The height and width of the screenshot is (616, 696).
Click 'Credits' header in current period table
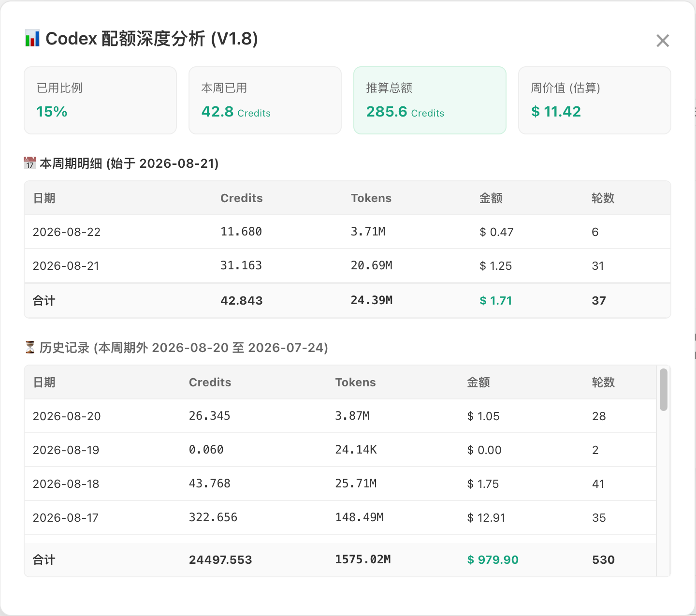coord(242,198)
